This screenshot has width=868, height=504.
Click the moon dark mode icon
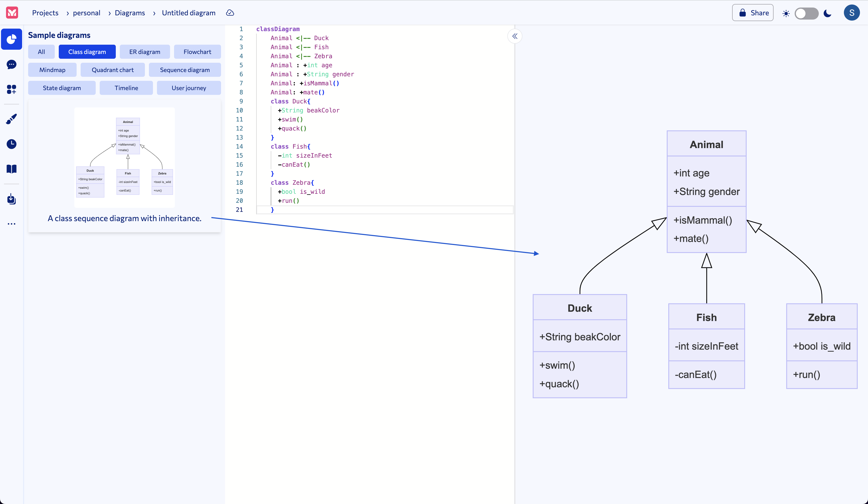coord(827,13)
